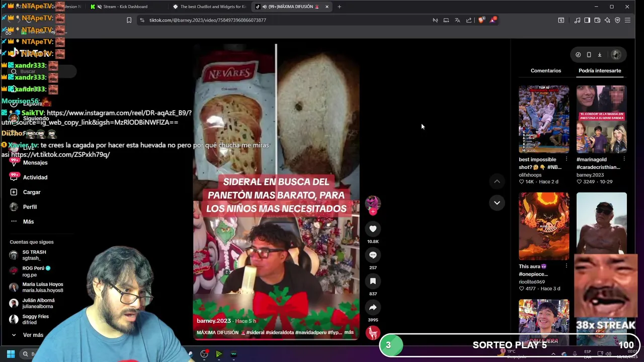This screenshot has width=644, height=362.
Task: Open Brave Playlist music note icon
Action: click(x=577, y=20)
